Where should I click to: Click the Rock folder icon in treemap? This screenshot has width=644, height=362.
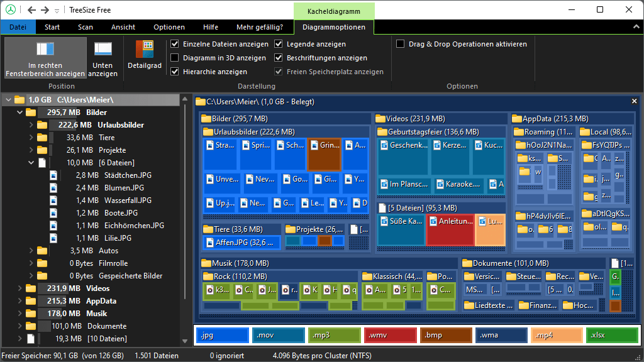(208, 277)
